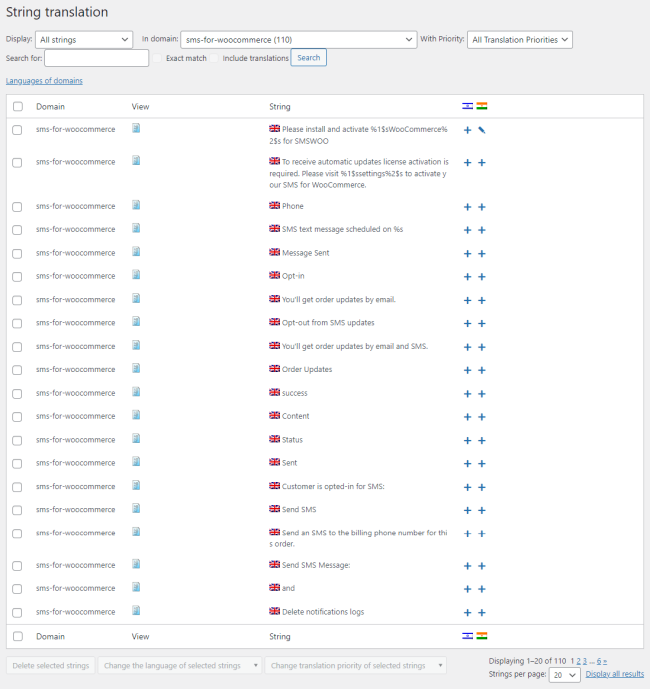
Task: Add Hindi translation for 'You'll get order updates by email.'
Action: click(x=482, y=301)
